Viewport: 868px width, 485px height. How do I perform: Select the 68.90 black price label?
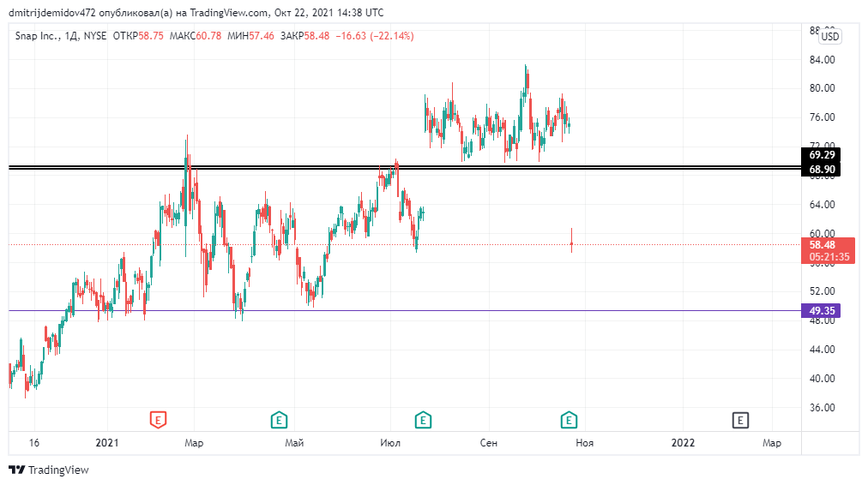821,169
